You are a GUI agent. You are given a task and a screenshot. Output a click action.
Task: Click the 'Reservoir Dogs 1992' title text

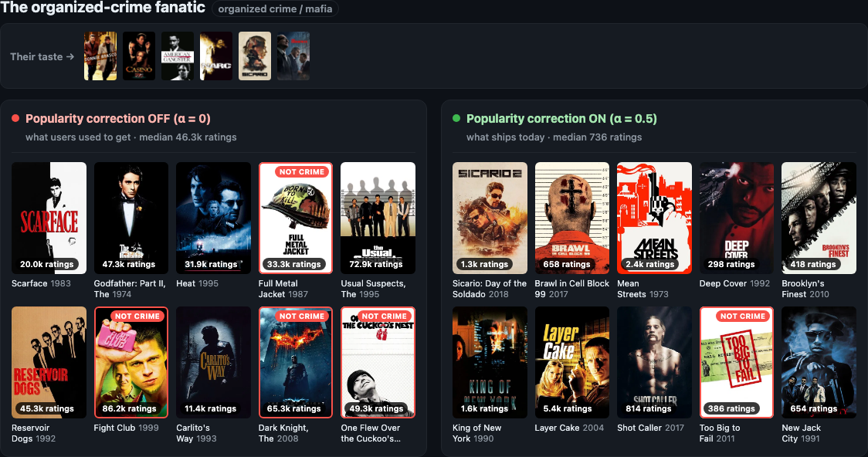click(34, 433)
